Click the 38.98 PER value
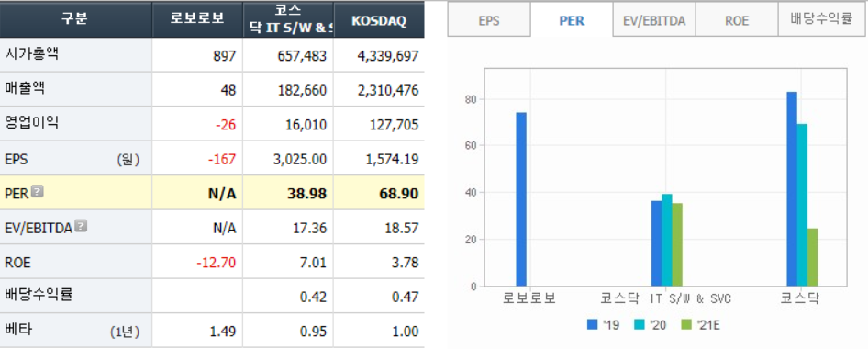The width and height of the screenshot is (868, 349). [307, 194]
